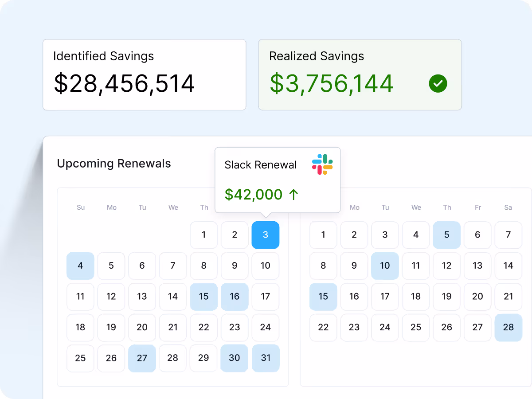Pick day 27 in the right calendar
This screenshot has height=399, width=532.
[x=477, y=328]
